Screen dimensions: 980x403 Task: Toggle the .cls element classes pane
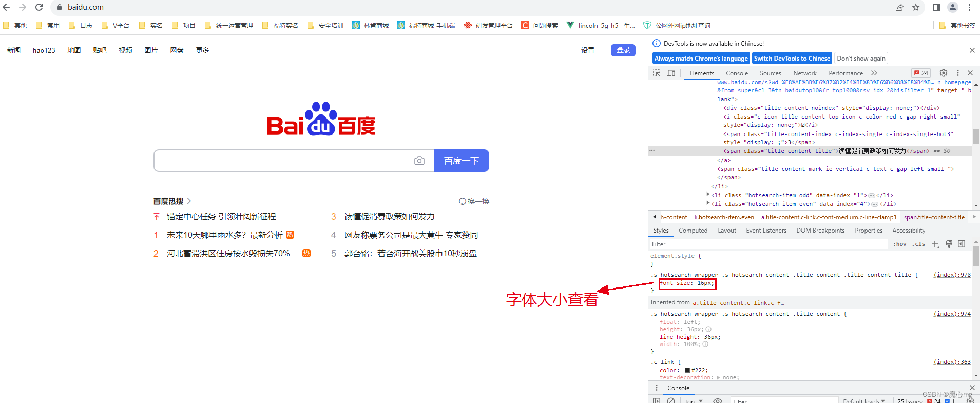[x=918, y=244]
